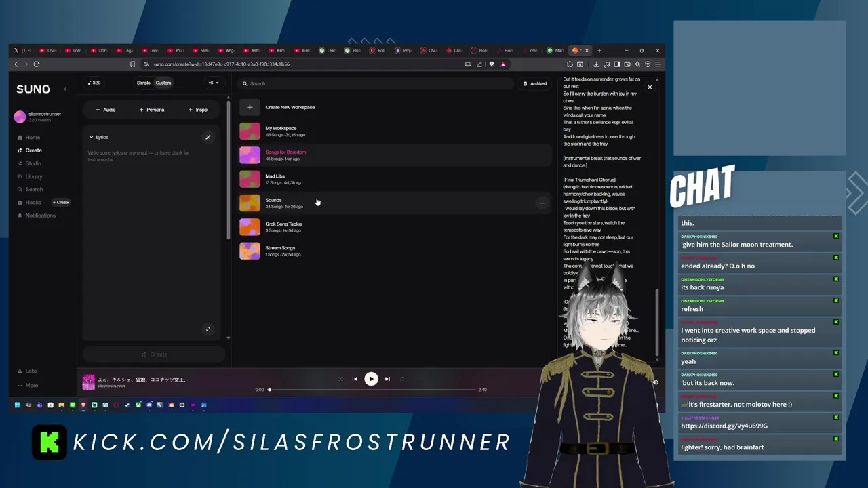The image size is (868, 488).
Task: Open browser extensions puzzle icon
Action: tap(570, 64)
